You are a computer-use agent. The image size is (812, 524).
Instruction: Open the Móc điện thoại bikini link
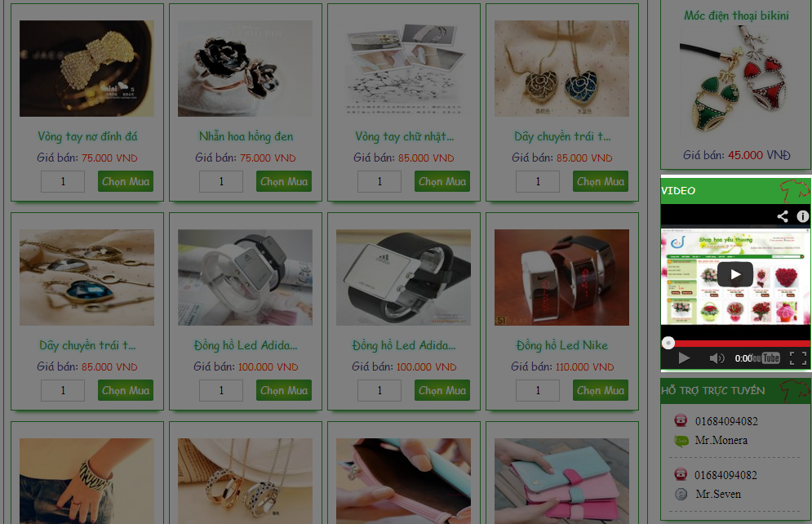(x=736, y=16)
